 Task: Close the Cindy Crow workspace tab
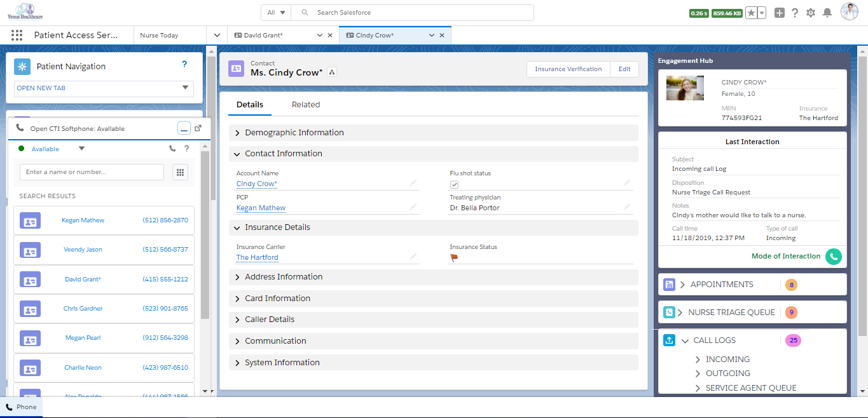click(442, 36)
